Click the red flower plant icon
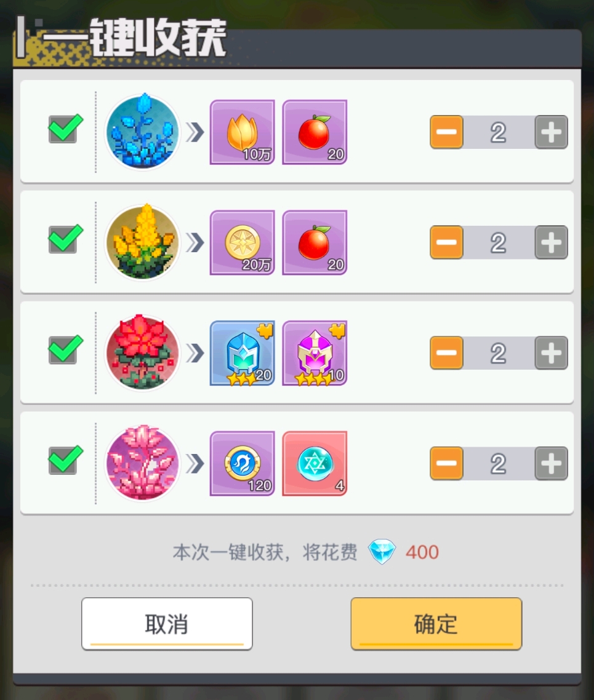 point(142,352)
